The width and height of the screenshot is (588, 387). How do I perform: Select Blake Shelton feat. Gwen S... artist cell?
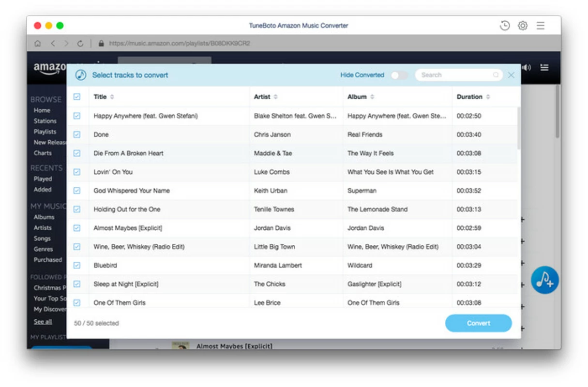tap(295, 116)
